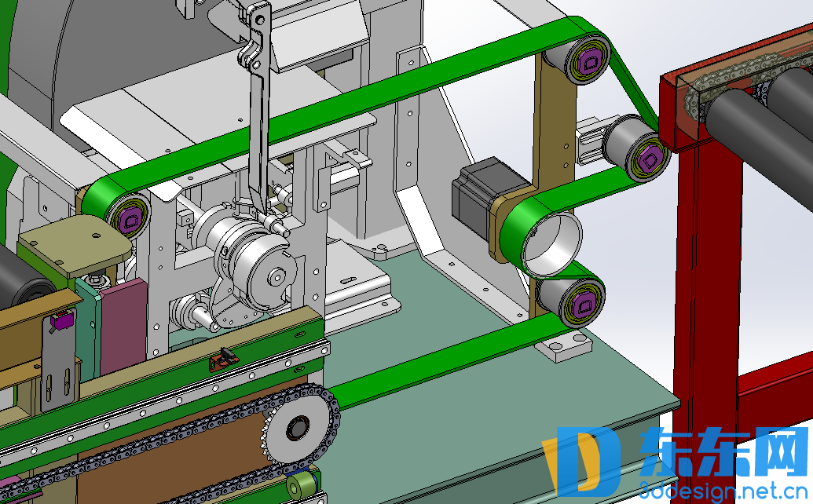
Task: Select purple hub of roller nearest red frame
Action: click(x=649, y=159)
